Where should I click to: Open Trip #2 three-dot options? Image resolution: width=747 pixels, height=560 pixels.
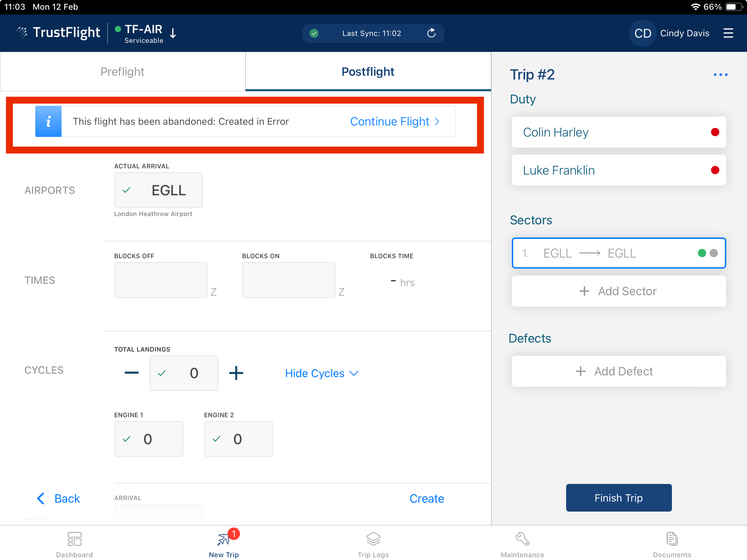[x=720, y=75]
